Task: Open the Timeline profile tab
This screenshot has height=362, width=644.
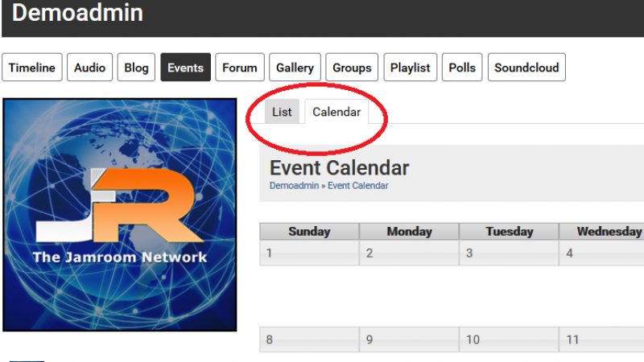Action: [32, 68]
